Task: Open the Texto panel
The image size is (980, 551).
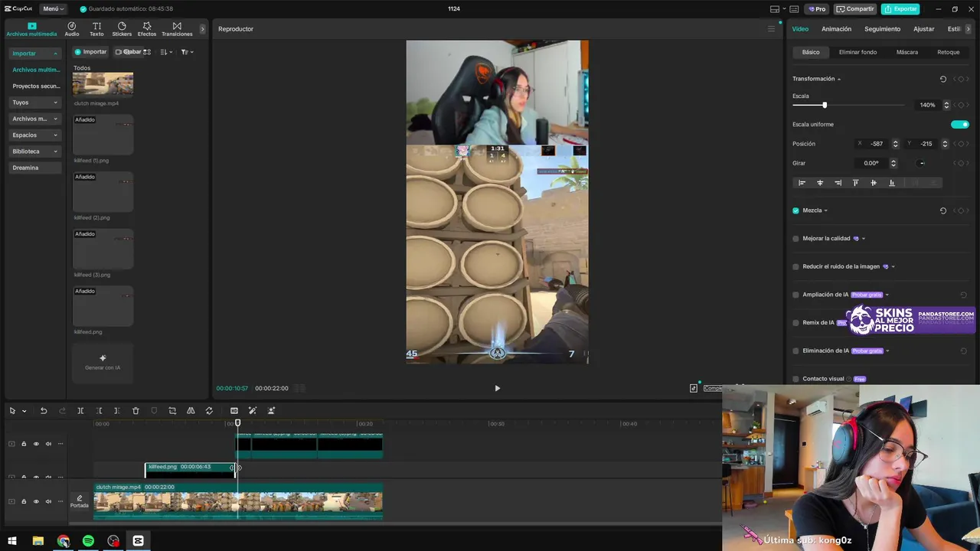Action: tap(96, 29)
